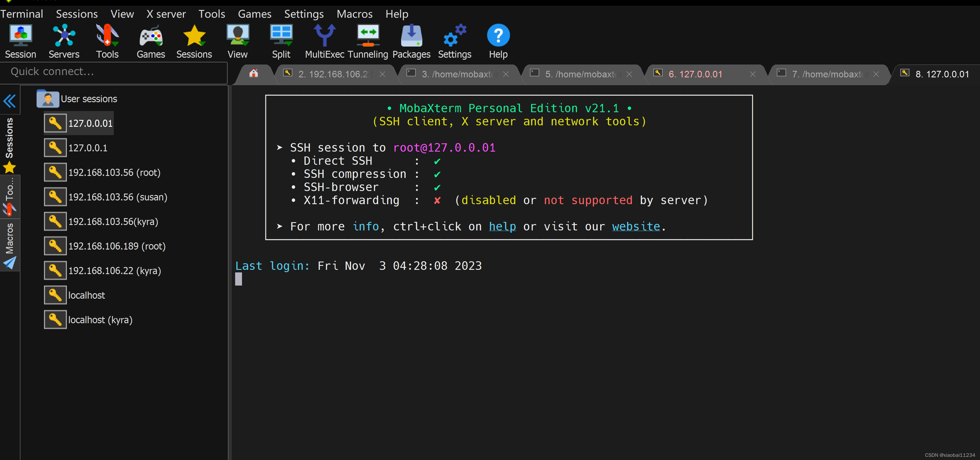Select the 192.168.103.56 (root) session
This screenshot has height=460, width=980.
point(102,172)
